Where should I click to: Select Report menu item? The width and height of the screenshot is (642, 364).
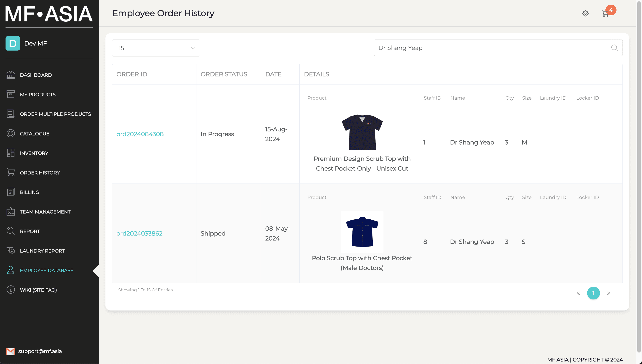30,231
